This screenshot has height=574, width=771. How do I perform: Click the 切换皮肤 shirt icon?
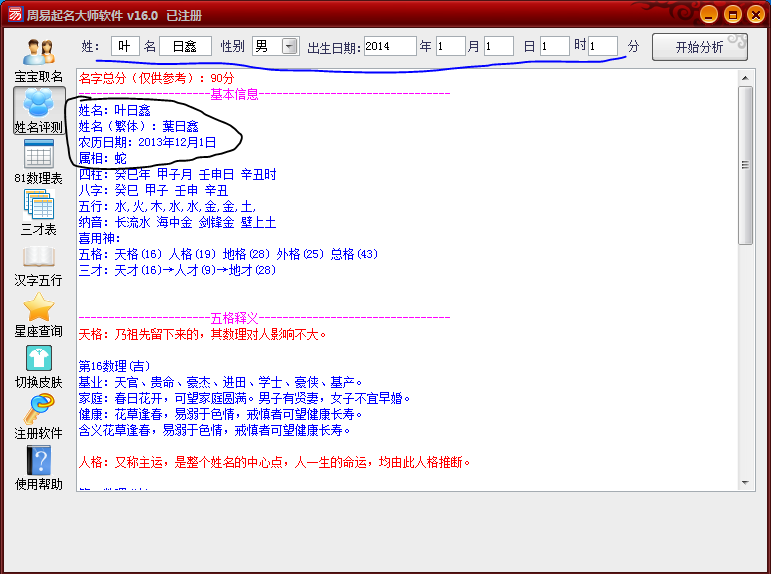[x=39, y=359]
